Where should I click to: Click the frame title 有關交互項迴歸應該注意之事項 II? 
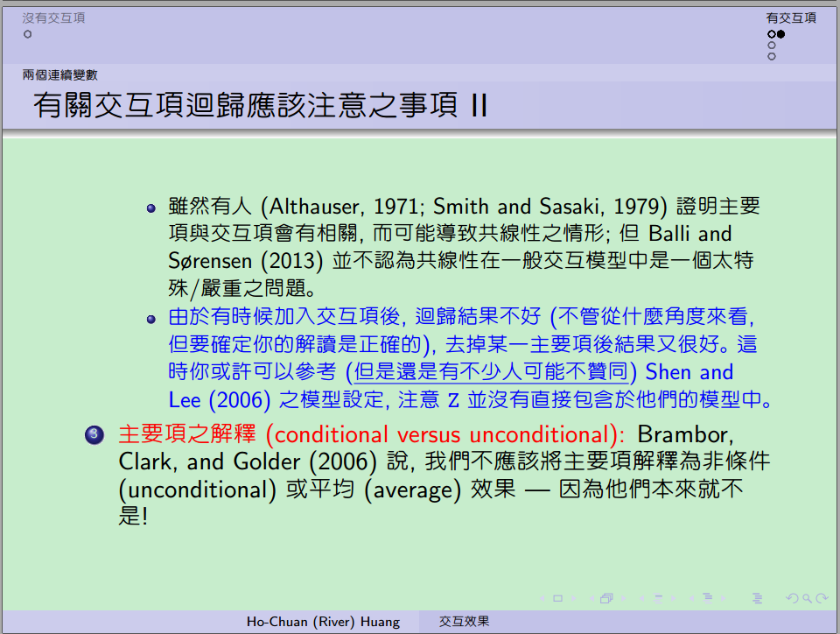pyautogui.click(x=261, y=104)
